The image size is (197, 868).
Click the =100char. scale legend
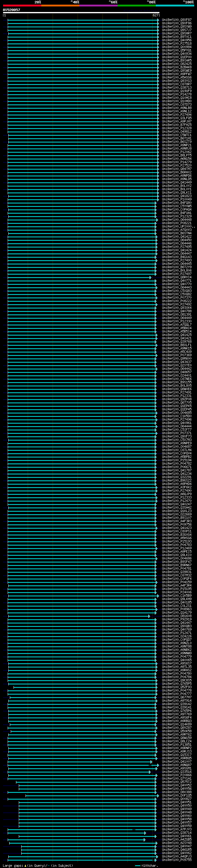pyautogui.click(x=146, y=866)
